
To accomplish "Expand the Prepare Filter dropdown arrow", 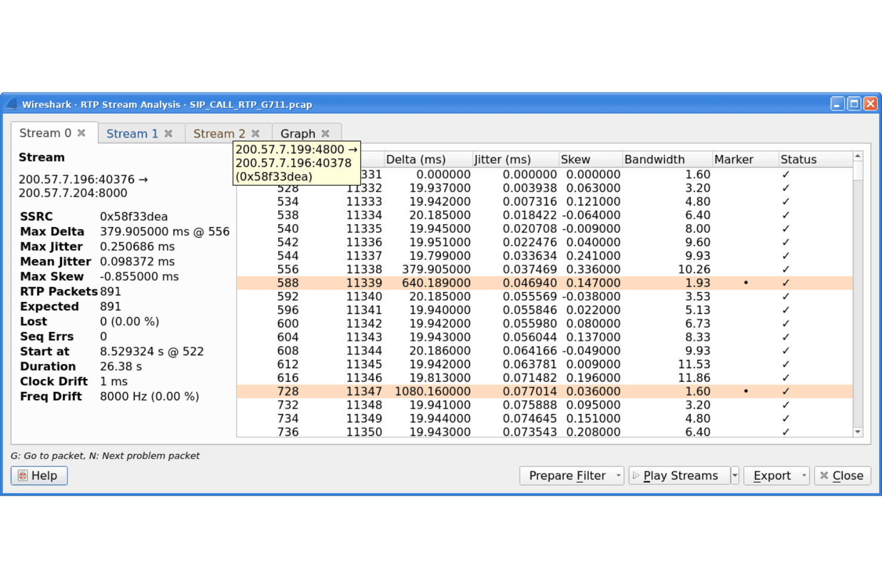I will (x=619, y=475).
